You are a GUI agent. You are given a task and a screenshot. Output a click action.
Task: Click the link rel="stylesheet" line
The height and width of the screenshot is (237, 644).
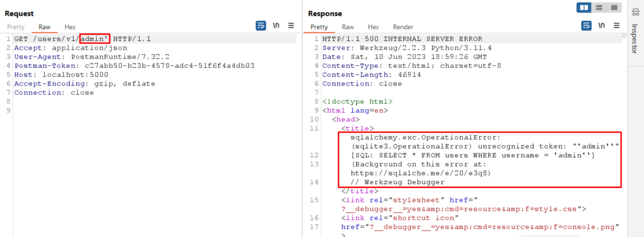(x=411, y=201)
